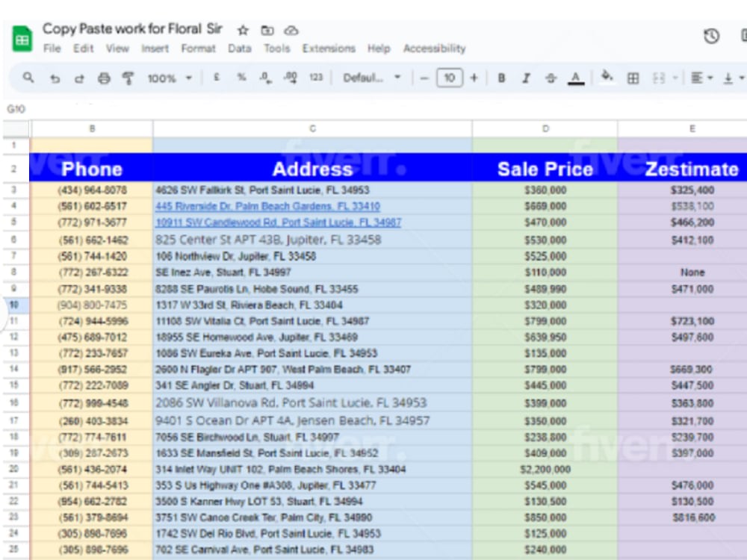This screenshot has width=747, height=560.
Task: Open horizontal align dropdown
Action: 701,78
